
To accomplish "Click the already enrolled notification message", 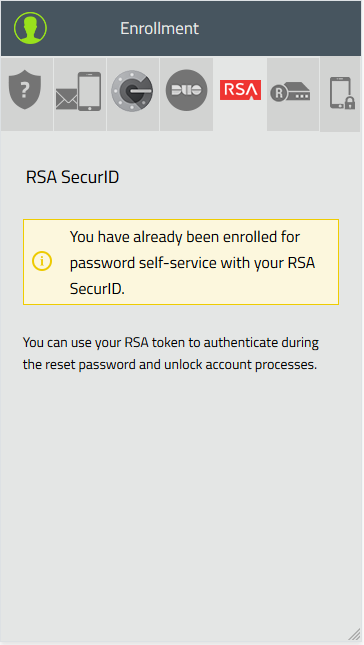I will pos(192,262).
